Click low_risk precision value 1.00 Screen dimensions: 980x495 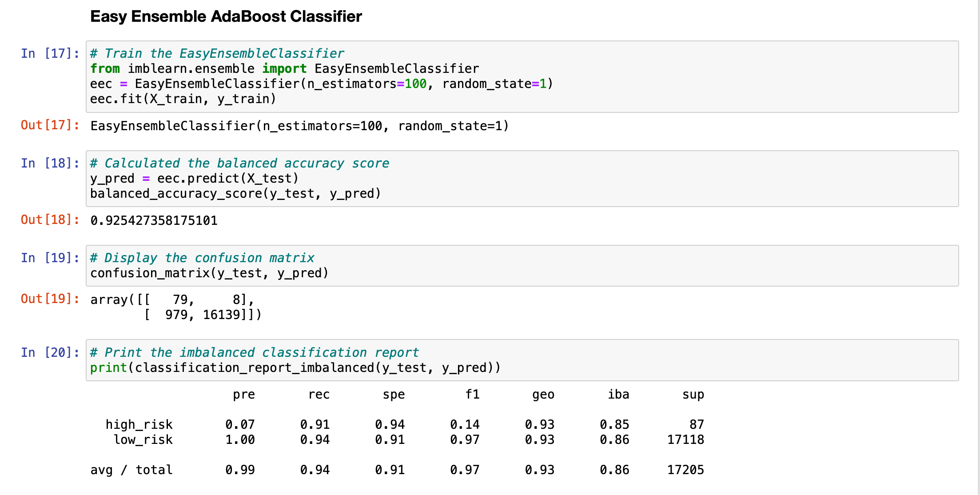(x=240, y=439)
